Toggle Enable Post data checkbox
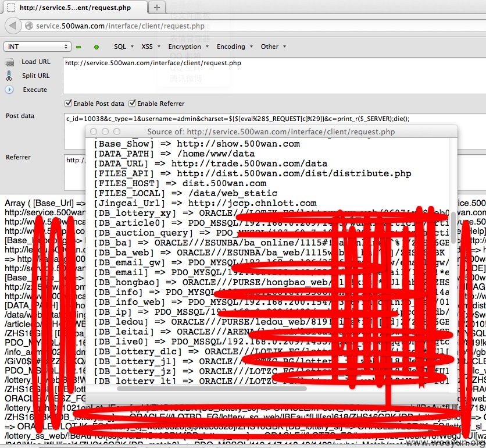 click(x=68, y=104)
